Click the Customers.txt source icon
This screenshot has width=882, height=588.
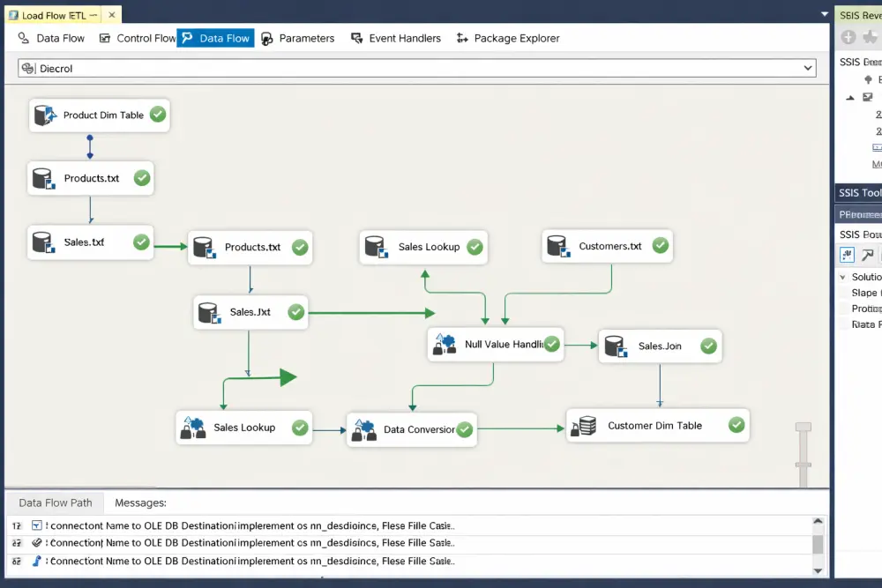point(558,246)
